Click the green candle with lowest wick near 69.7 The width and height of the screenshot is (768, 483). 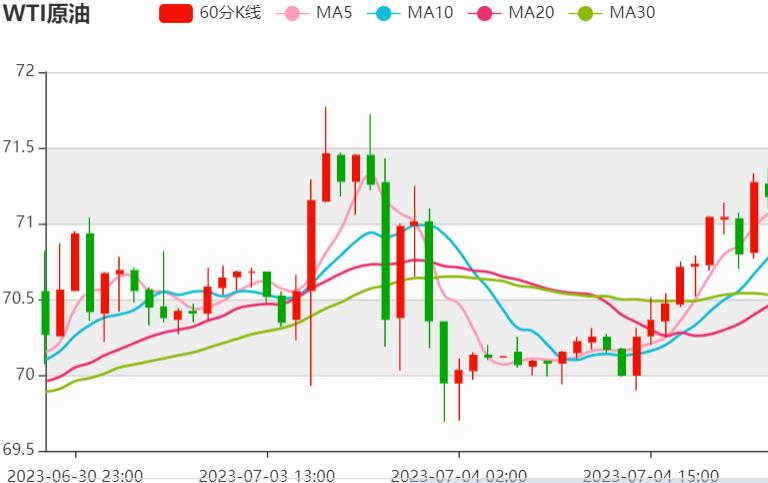tap(444, 352)
